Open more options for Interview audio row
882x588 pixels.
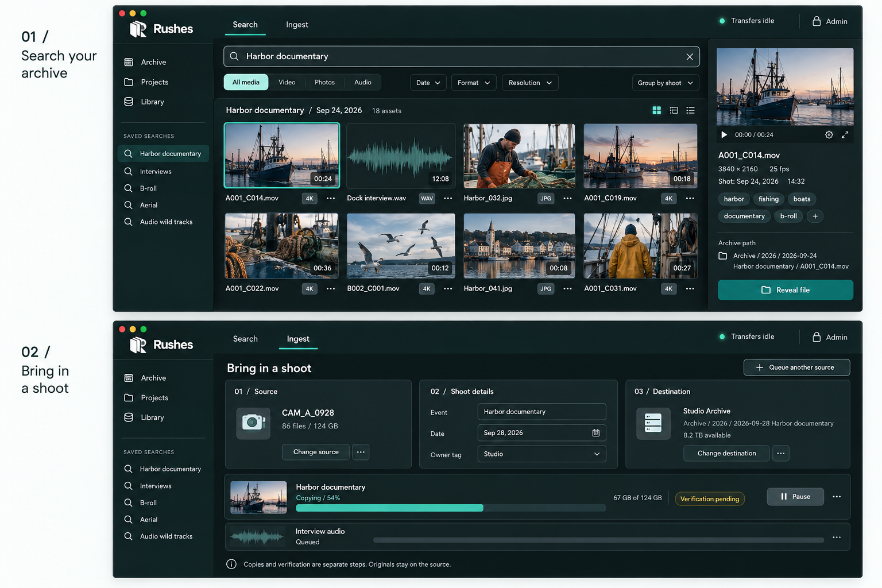coord(837,537)
